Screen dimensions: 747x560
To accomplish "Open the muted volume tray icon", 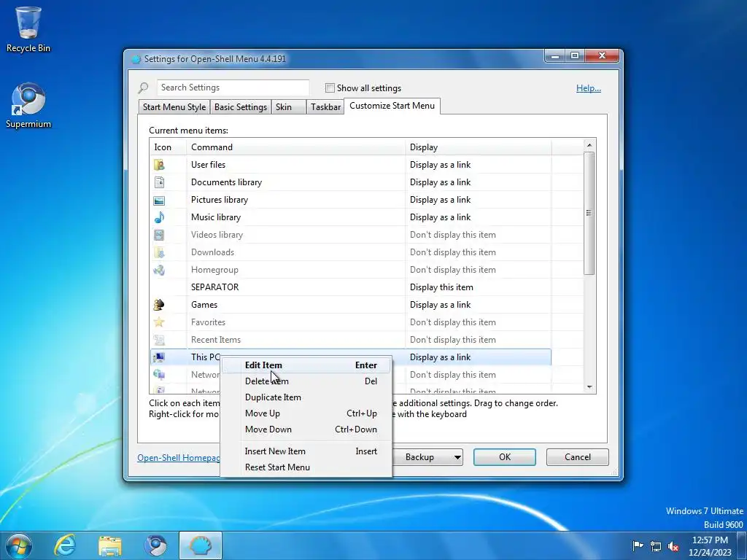I will (x=673, y=545).
